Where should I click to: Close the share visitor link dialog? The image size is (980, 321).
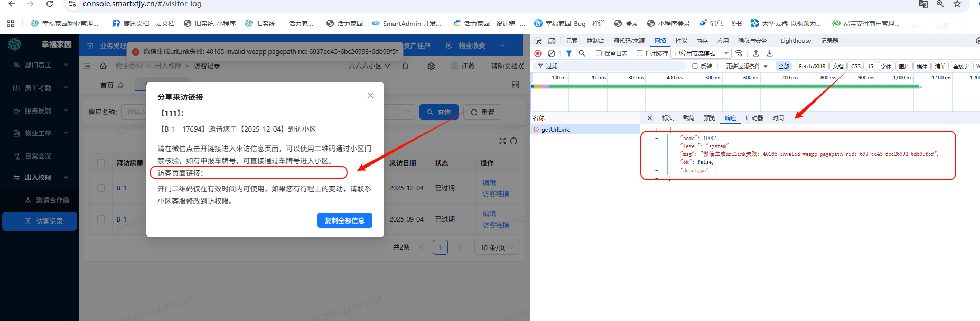click(x=370, y=95)
